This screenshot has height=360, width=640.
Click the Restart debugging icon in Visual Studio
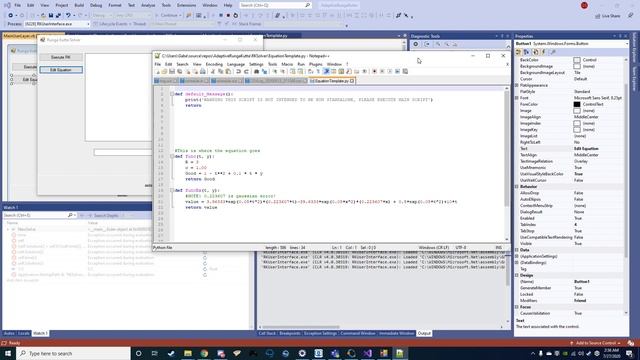236,16
